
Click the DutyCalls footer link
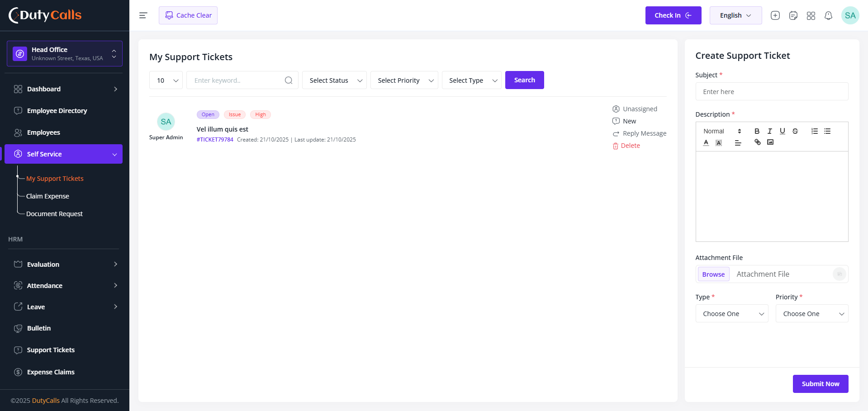46,401
